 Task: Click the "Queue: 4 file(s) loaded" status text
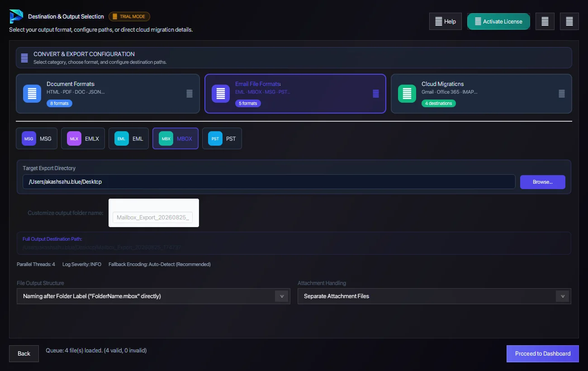click(x=96, y=350)
